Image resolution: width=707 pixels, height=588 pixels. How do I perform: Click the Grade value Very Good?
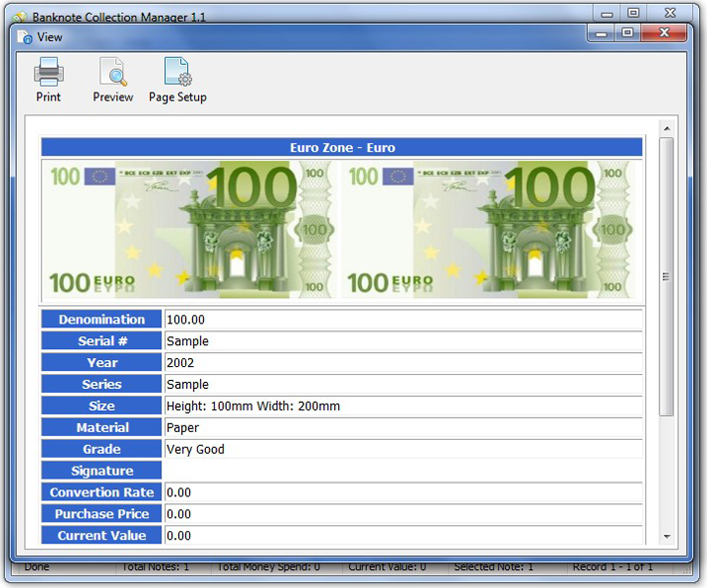click(x=196, y=449)
